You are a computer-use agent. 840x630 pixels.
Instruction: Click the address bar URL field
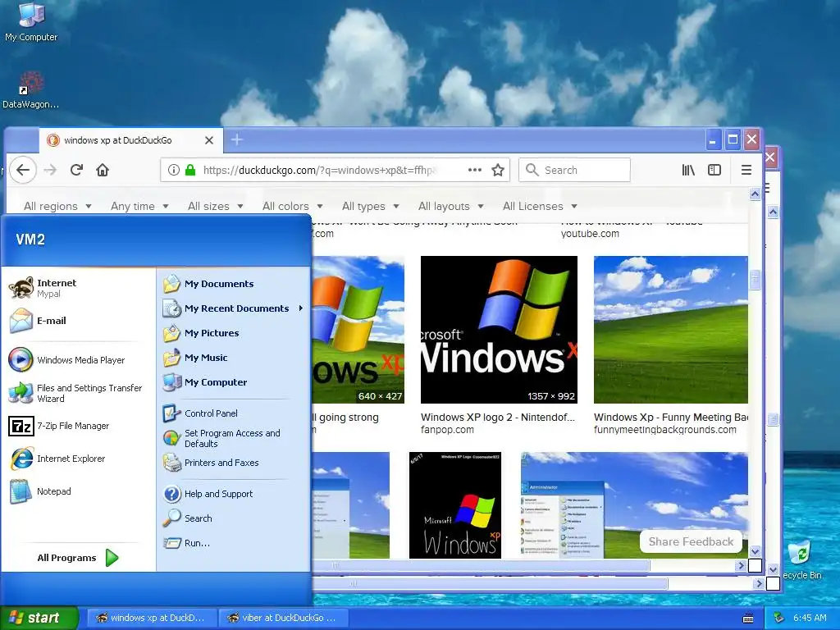318,170
